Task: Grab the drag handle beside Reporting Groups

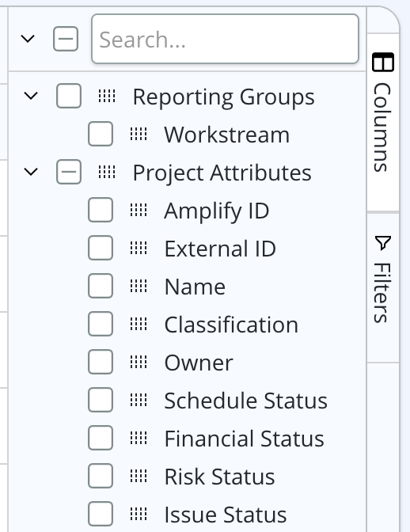Action: coord(107,96)
